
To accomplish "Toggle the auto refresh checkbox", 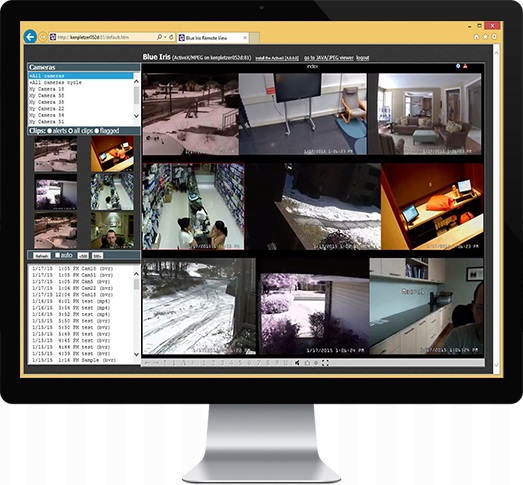I will [x=57, y=255].
